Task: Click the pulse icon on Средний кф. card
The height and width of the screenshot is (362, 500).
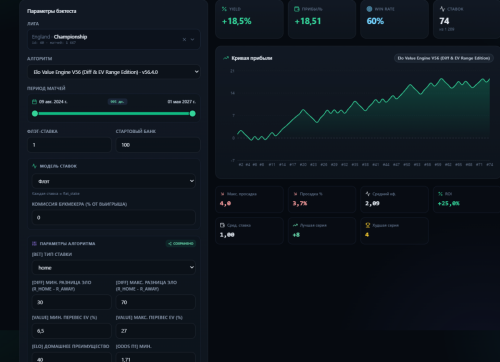Action: [x=368, y=194]
